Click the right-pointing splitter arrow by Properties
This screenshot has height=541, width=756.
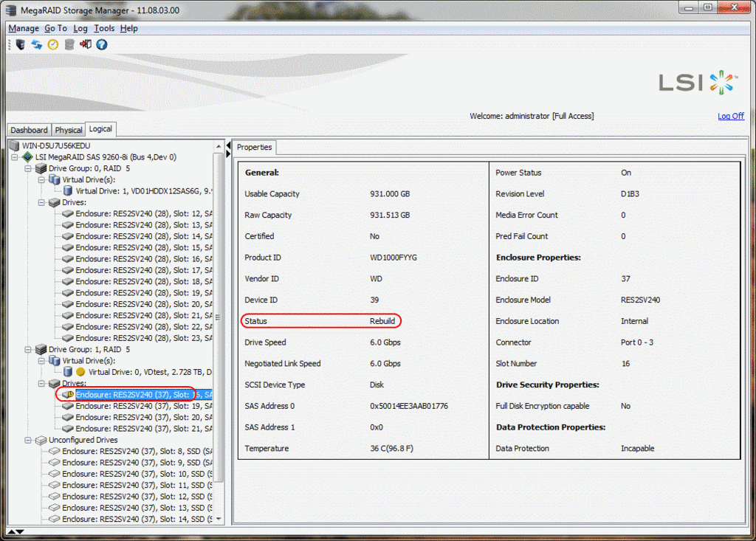point(229,154)
